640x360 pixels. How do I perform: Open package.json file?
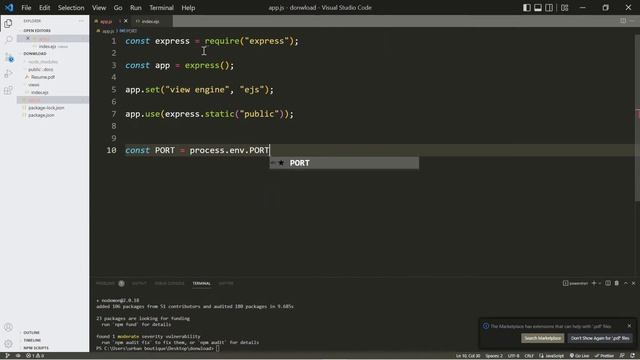tap(41, 116)
